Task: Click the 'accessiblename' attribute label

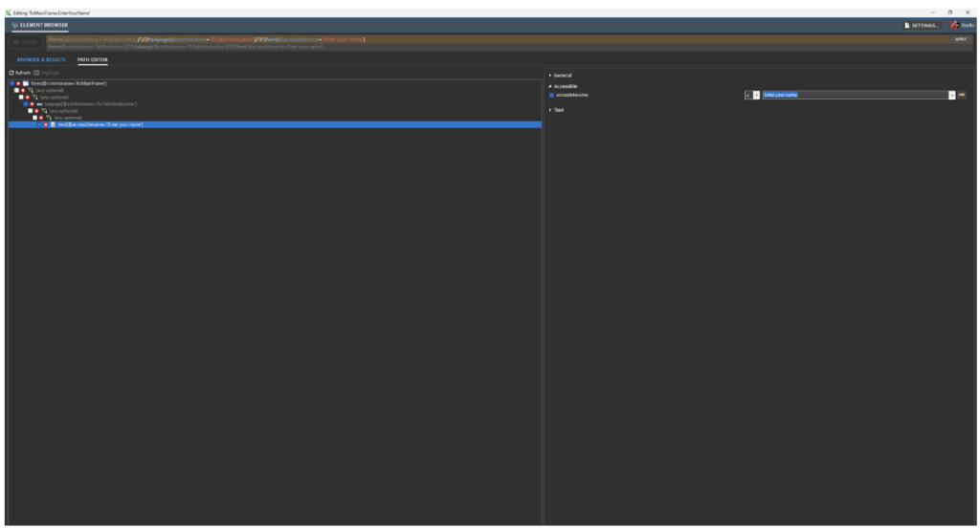Action: [572, 95]
